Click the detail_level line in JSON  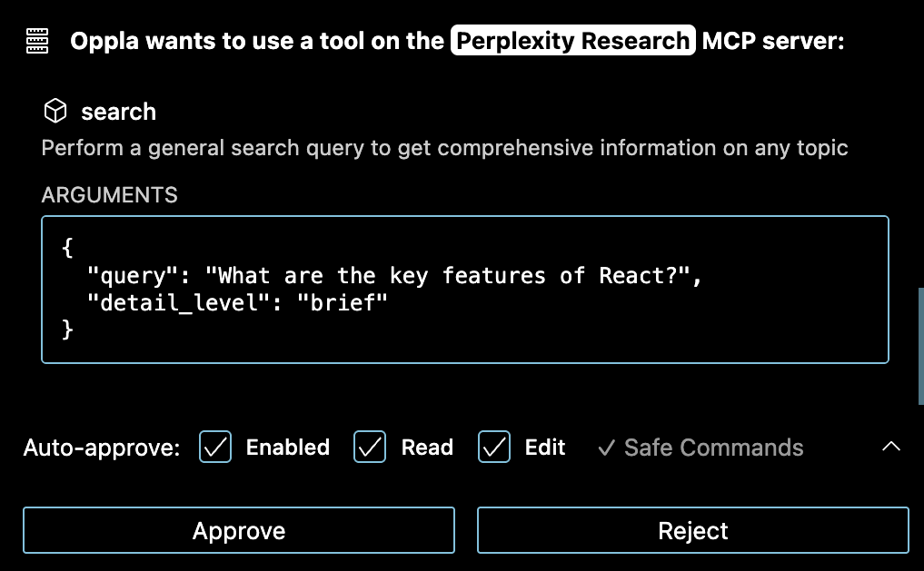237,302
